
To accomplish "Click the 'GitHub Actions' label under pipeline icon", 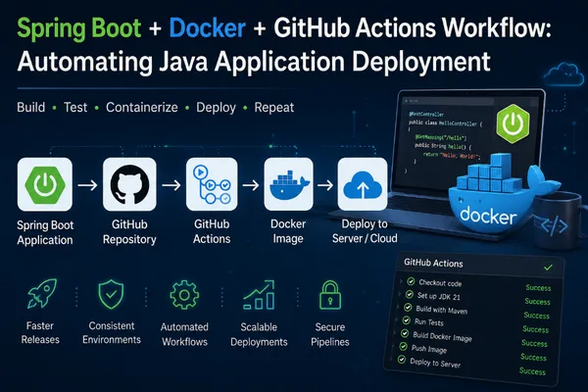I will tap(212, 231).
